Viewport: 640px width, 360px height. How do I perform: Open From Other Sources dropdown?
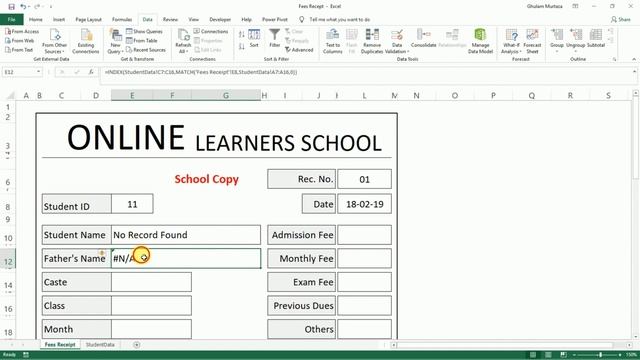[x=54, y=41]
